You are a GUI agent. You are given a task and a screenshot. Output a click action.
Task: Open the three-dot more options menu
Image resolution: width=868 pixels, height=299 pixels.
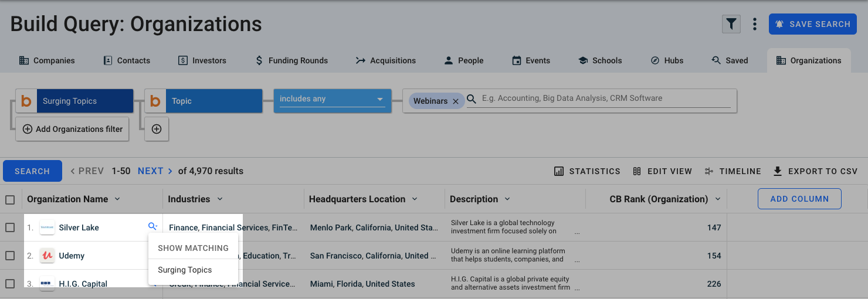point(755,24)
